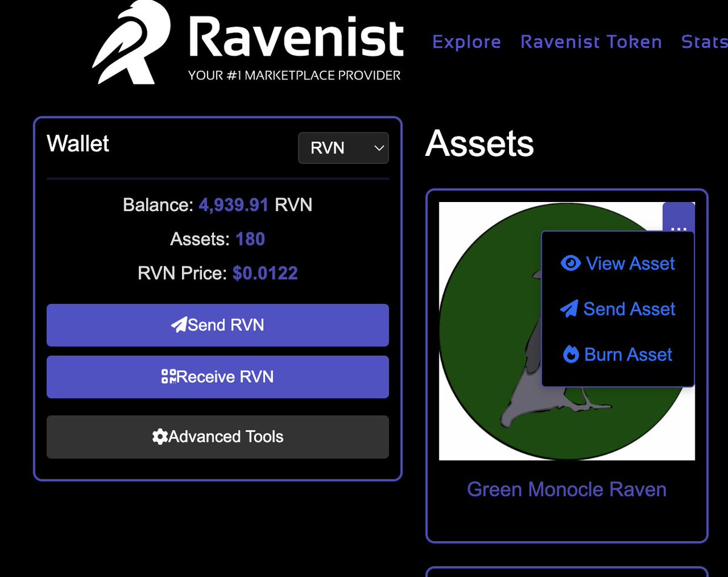728x577 pixels.
Task: Click the tagline YOUR #1 MARKETPLACE PROVIDER
Action: click(294, 76)
